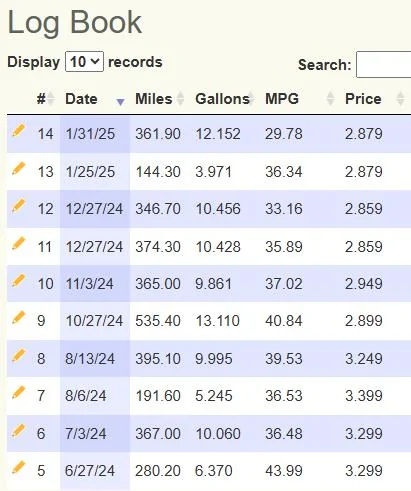
Task: Select gallons value 6.370
Action: pos(214,471)
